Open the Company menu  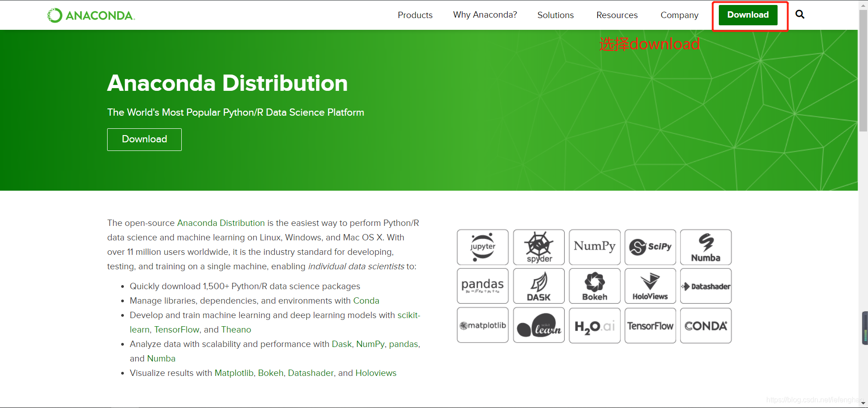pos(679,15)
